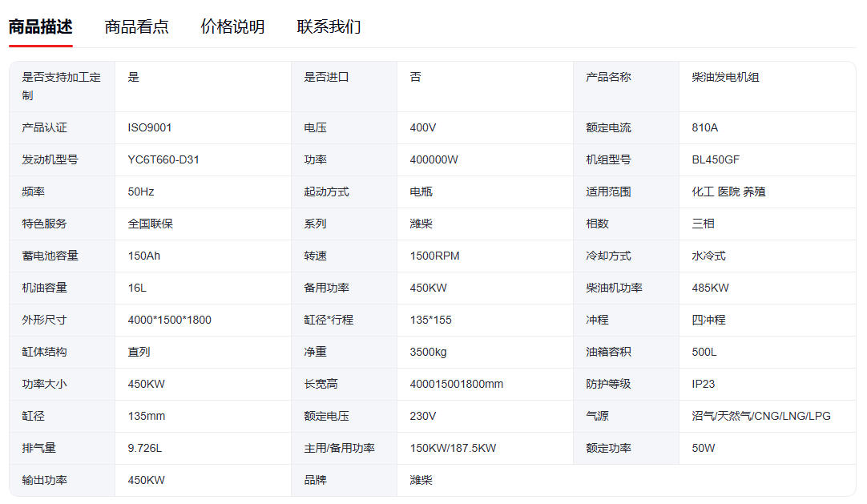
Task: Select the 全国联保 service value
Action: (x=150, y=224)
